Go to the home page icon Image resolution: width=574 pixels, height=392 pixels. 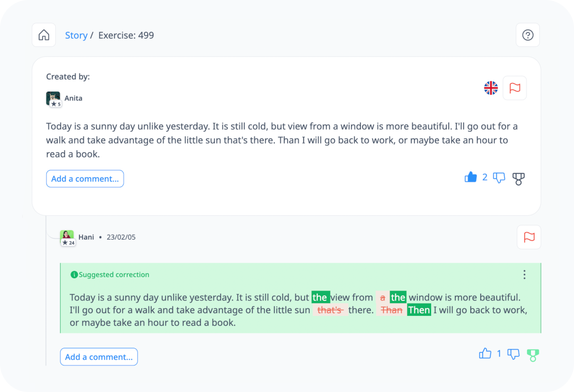pyautogui.click(x=44, y=35)
